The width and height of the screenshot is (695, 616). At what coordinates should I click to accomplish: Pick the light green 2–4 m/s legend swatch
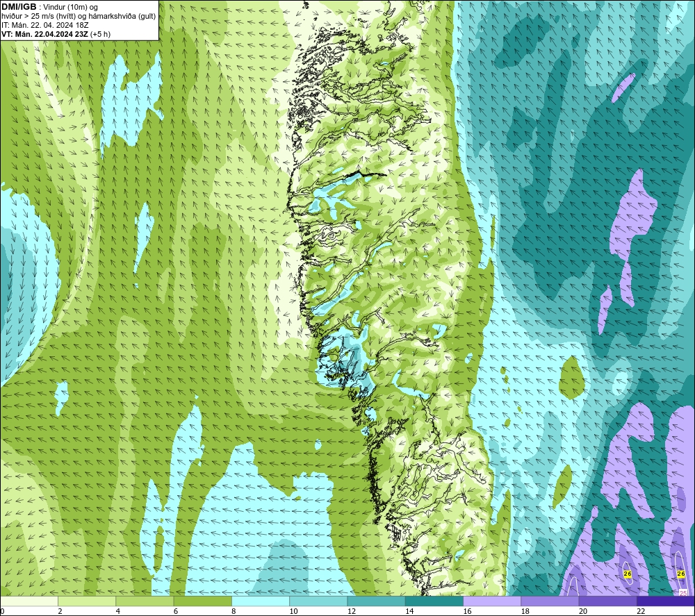coord(87,601)
